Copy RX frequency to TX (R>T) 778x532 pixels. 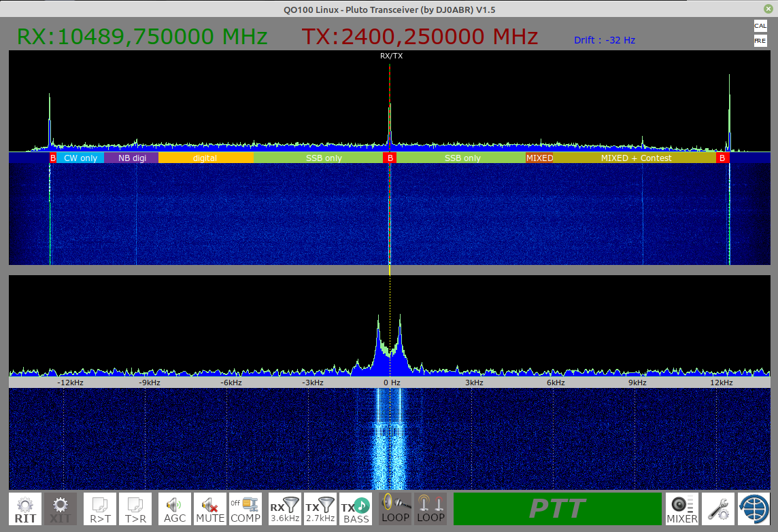point(100,510)
